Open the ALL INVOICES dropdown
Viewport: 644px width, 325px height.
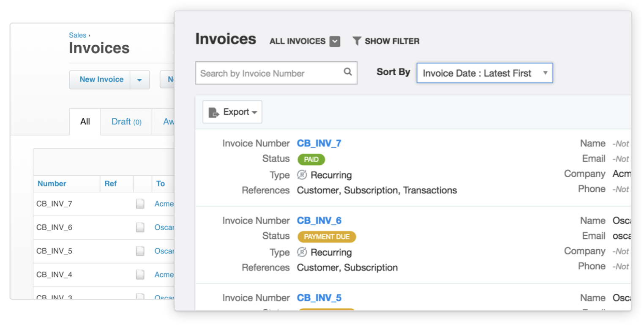334,41
